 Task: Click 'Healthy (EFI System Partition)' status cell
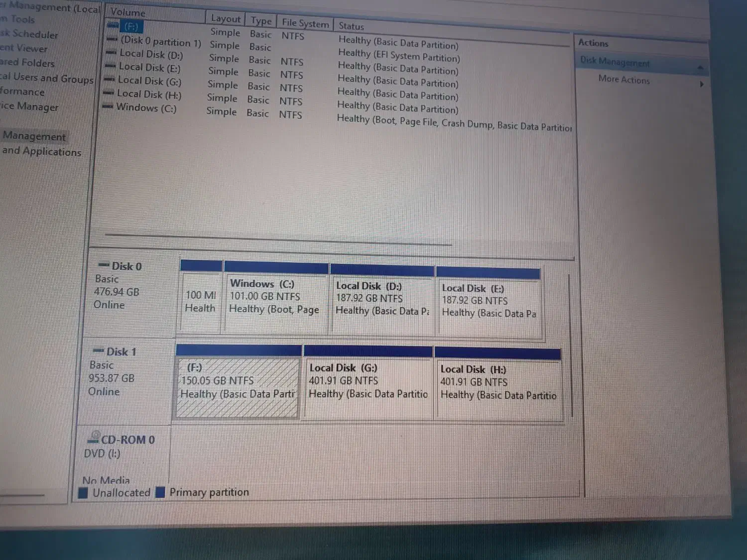tap(399, 55)
